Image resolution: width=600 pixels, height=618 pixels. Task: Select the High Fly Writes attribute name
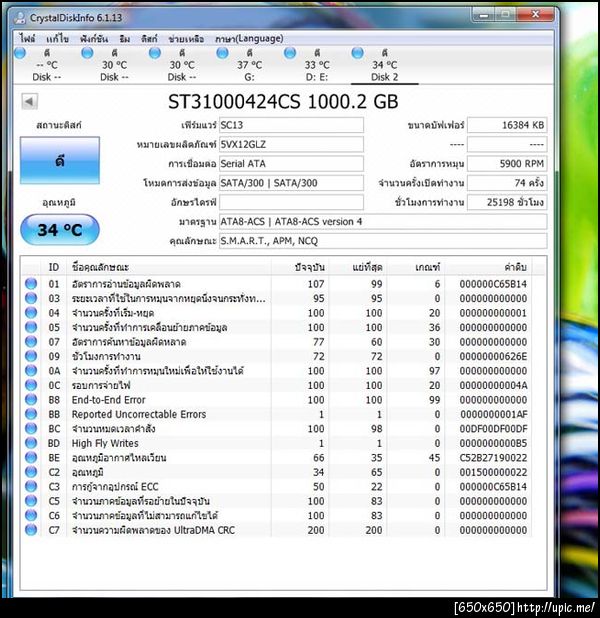coord(105,443)
